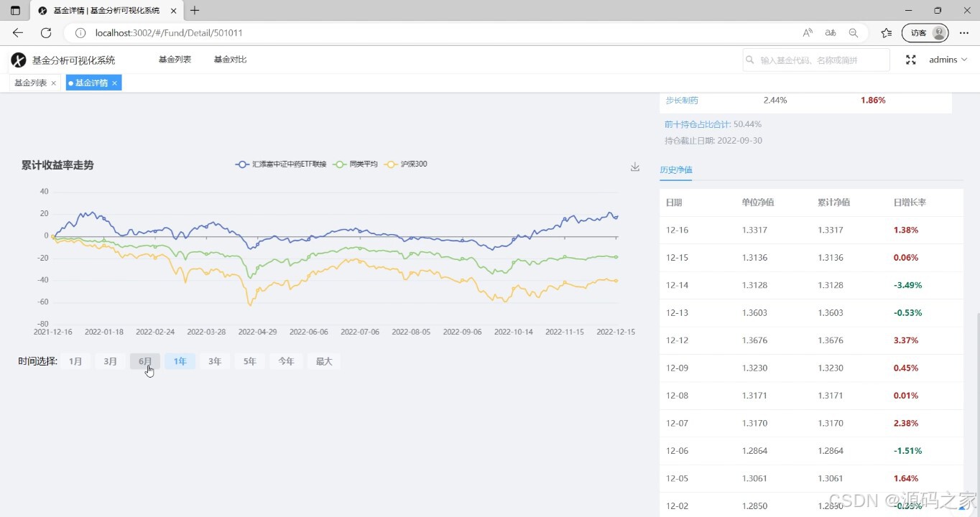The height and width of the screenshot is (517, 980).
Task: Toggle 汇添富中证中药ETF联接 legend series
Action: pos(281,164)
